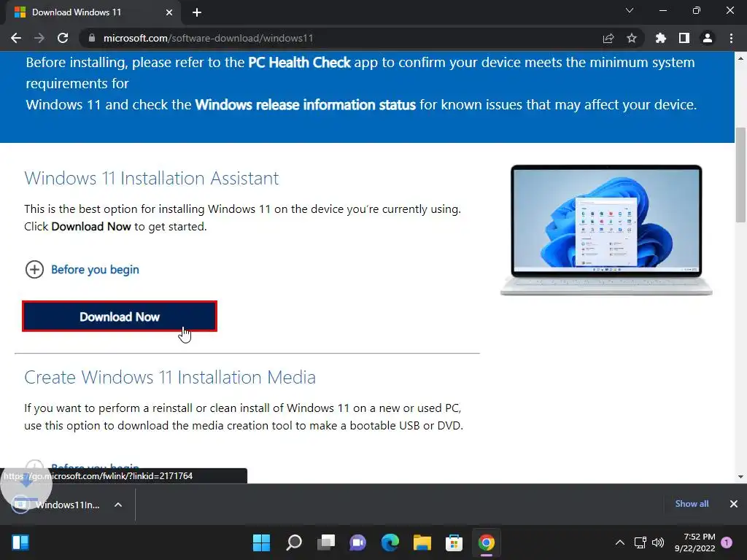Open the downloaded Windows11In... file item
This screenshot has width=747, height=560.
pyautogui.click(x=57, y=505)
